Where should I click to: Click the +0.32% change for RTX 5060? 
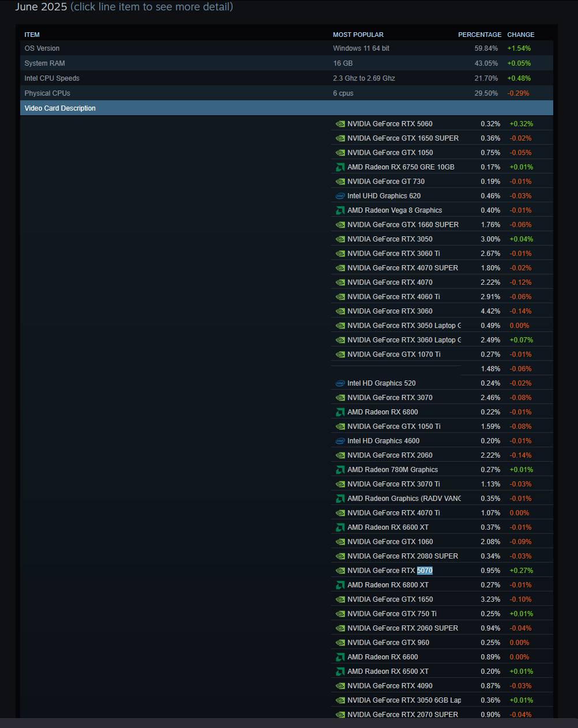pyautogui.click(x=521, y=124)
